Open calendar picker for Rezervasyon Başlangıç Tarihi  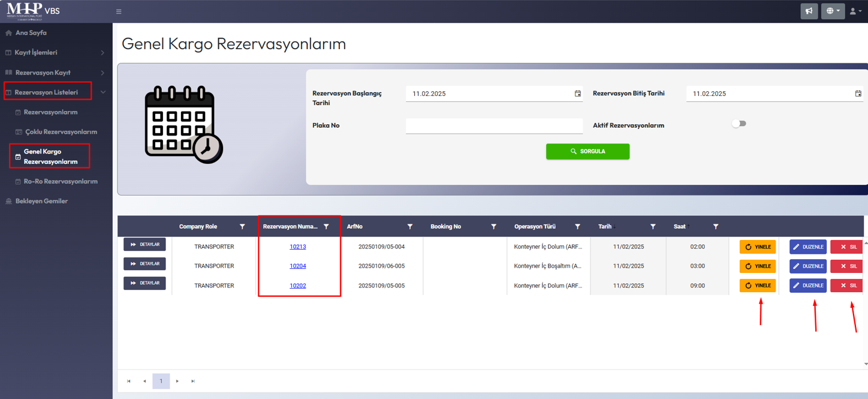pyautogui.click(x=578, y=94)
